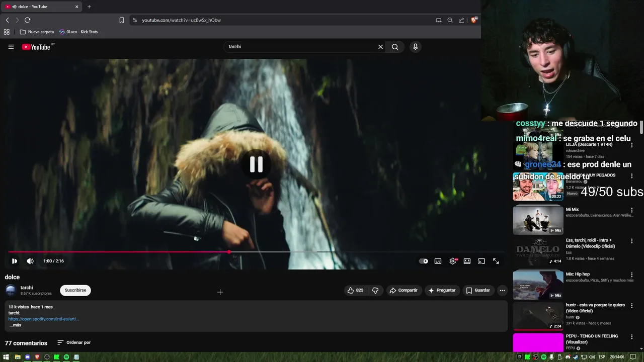Click the large pause overlay on video
The height and width of the screenshot is (362, 644).
256,164
